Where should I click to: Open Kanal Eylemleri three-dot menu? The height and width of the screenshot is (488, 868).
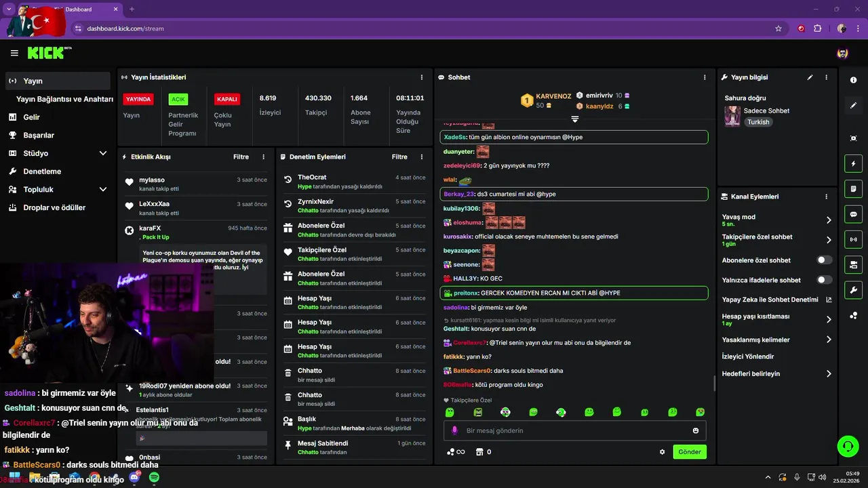coord(826,197)
